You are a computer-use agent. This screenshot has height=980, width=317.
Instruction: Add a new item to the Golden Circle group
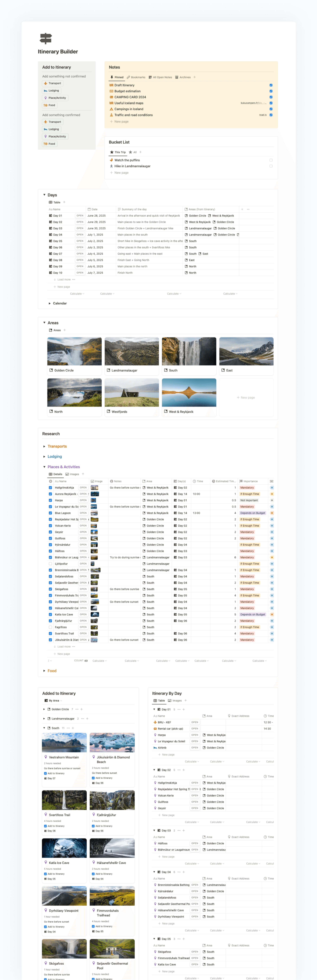(81, 709)
